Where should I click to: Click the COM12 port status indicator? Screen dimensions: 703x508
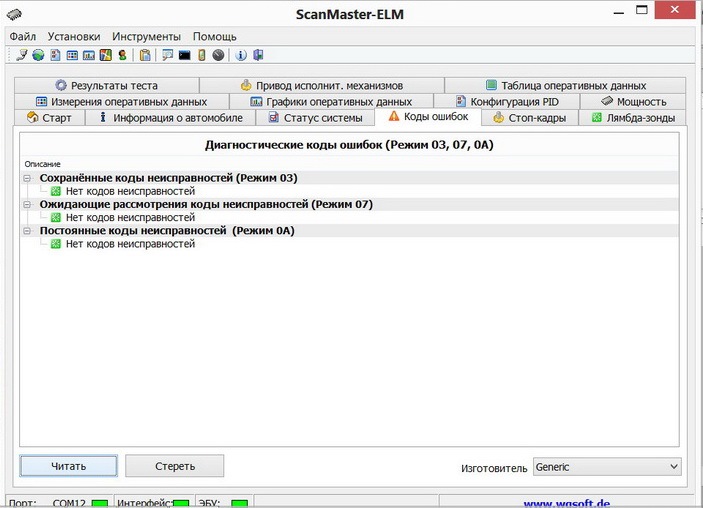tap(100, 504)
